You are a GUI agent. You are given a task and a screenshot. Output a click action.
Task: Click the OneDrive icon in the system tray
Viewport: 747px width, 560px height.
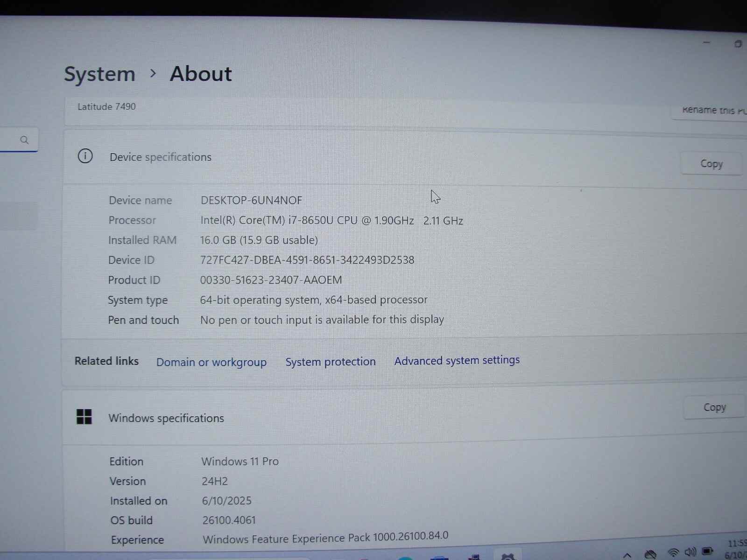(x=650, y=553)
